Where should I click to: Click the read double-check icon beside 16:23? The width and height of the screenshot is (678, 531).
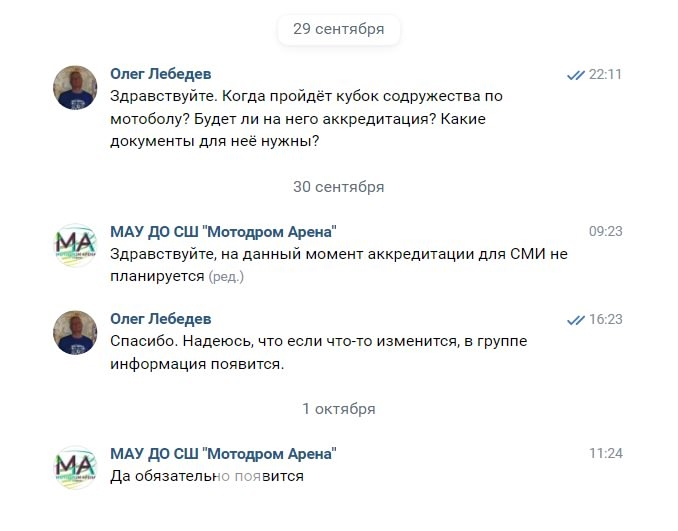click(x=575, y=320)
